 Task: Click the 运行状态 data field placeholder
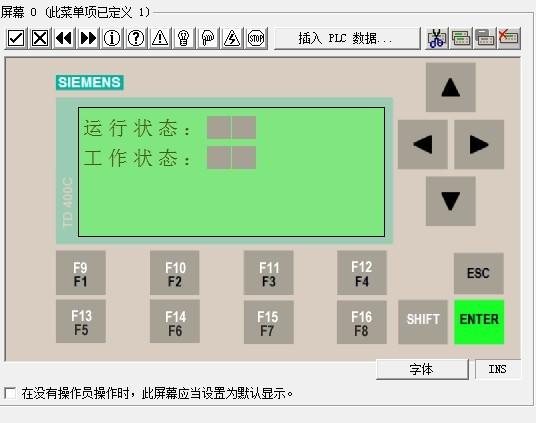[x=231, y=127]
